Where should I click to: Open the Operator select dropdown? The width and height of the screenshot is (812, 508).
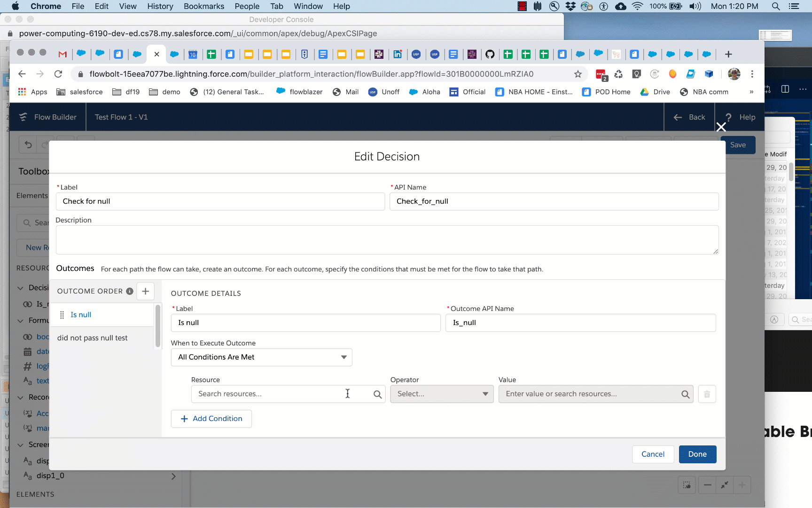coord(442,394)
